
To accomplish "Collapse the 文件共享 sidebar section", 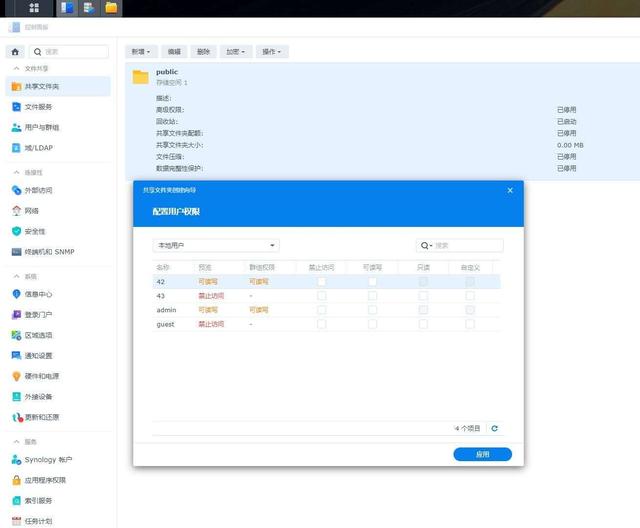I will (15, 68).
